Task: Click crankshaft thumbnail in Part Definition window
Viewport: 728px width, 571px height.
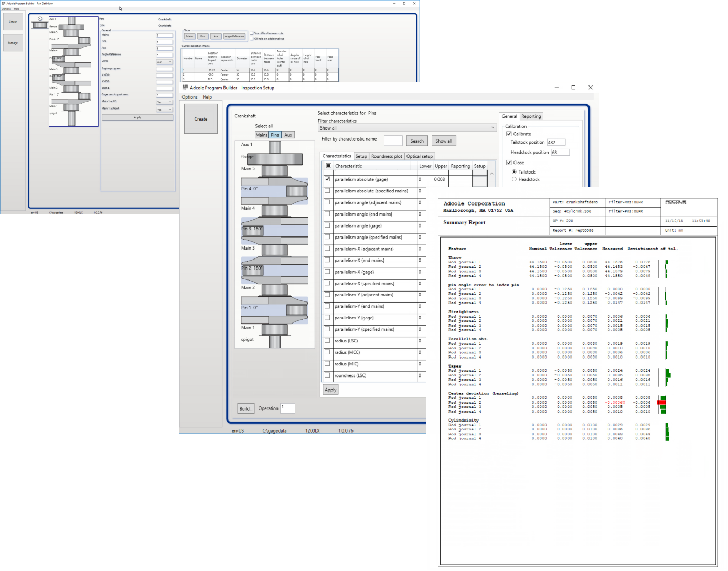Action: point(40,25)
